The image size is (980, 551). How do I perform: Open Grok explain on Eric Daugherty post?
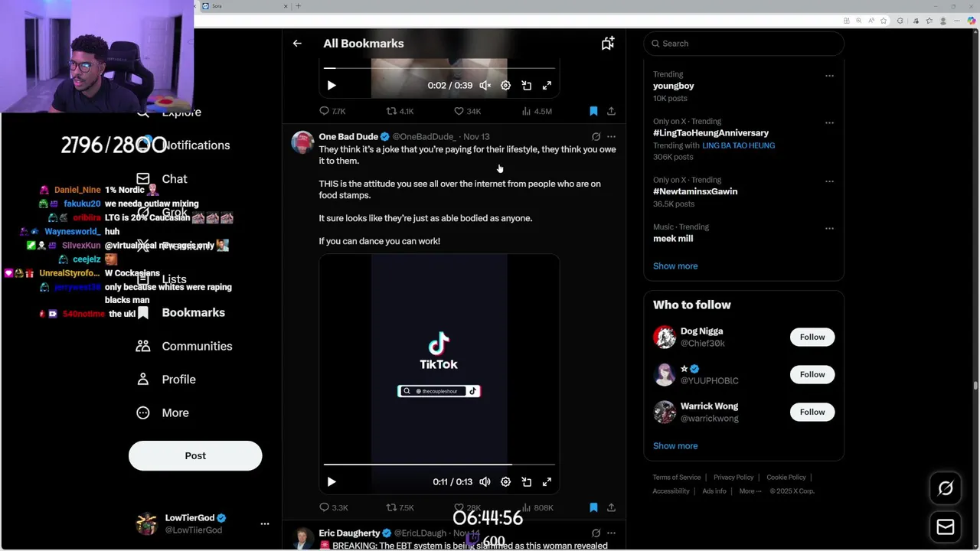coord(596,533)
